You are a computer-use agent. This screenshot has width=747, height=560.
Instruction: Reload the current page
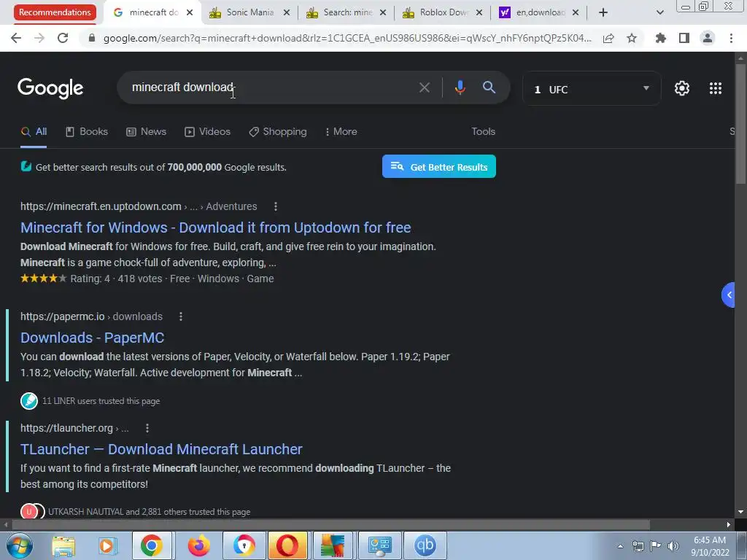pos(63,38)
